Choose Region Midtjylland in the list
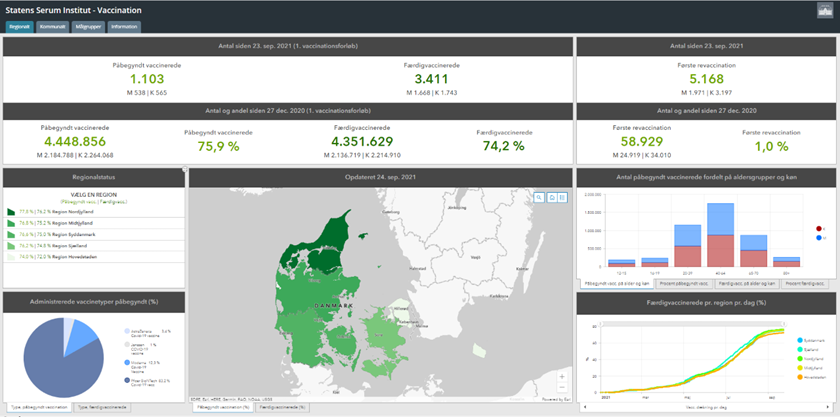 94,224
